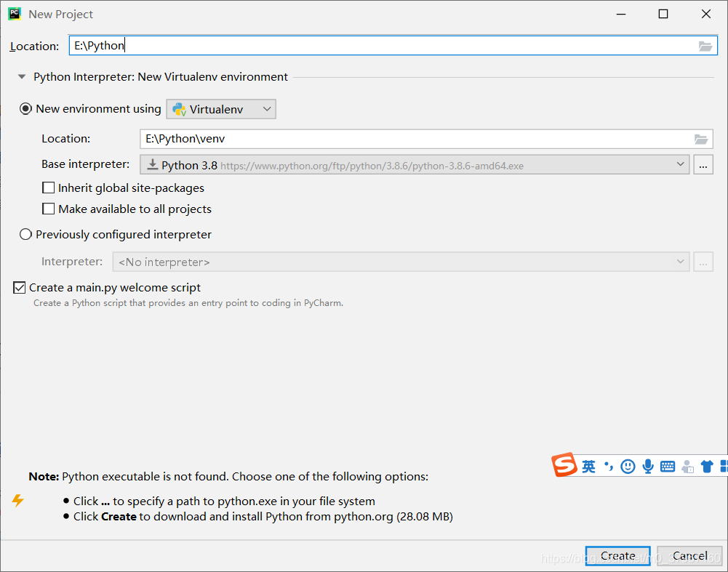Select New environment using radio button
728x572 pixels.
coord(25,108)
